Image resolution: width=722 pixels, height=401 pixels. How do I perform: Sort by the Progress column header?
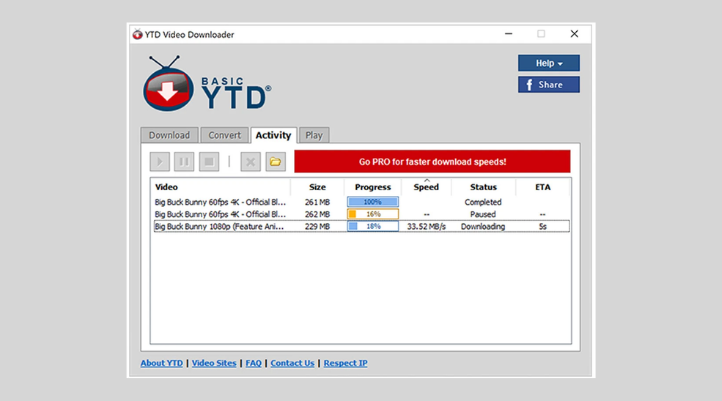373,187
